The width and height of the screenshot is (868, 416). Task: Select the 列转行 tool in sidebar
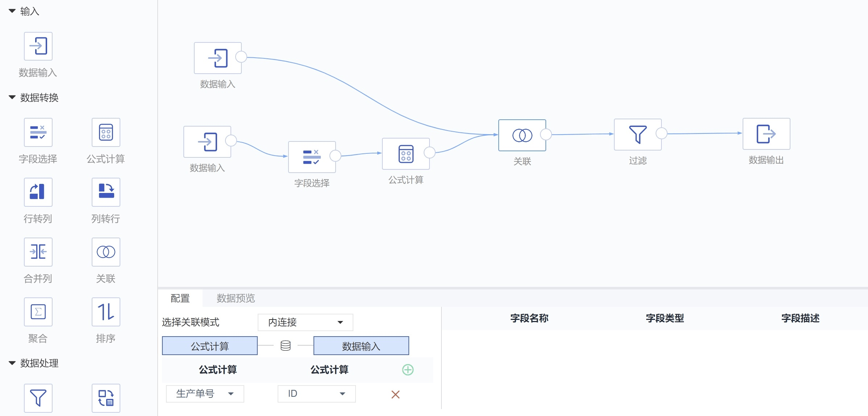coord(106,192)
